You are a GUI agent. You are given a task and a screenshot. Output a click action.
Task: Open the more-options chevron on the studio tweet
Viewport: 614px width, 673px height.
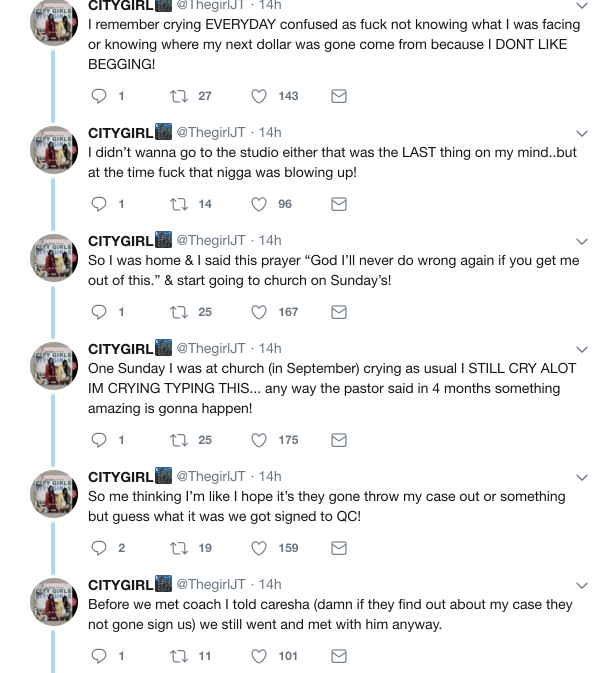(x=583, y=133)
